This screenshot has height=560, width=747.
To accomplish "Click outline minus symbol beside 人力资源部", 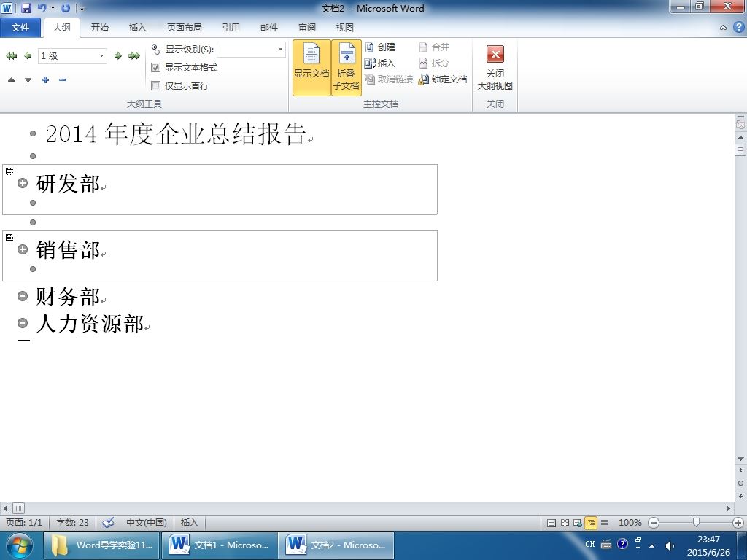I will 23,323.
